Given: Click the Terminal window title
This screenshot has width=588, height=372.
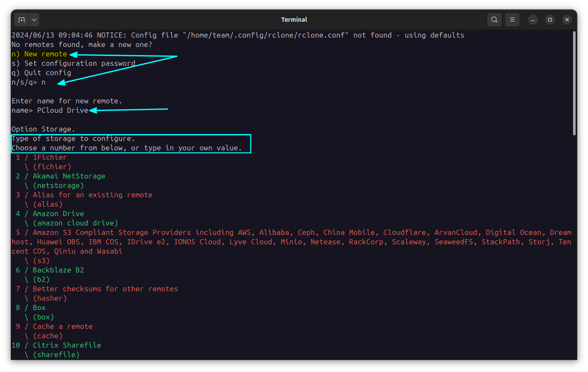Looking at the screenshot, I should 294,19.
